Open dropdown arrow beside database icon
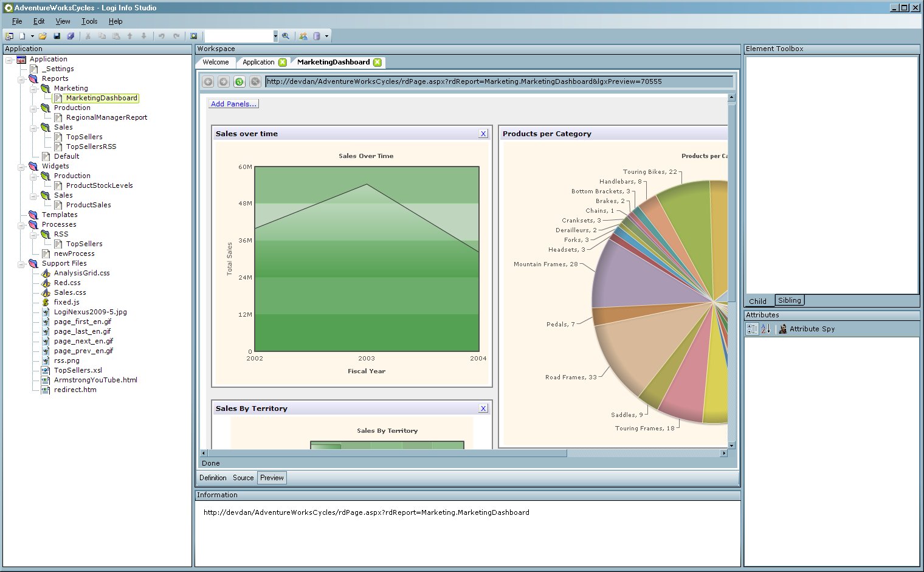This screenshot has width=924, height=572. [326, 36]
